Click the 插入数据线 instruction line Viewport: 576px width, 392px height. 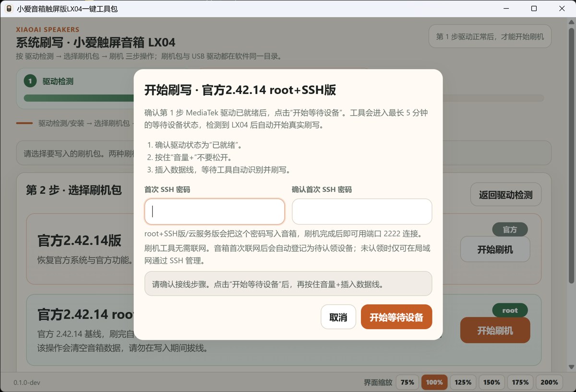(x=219, y=170)
